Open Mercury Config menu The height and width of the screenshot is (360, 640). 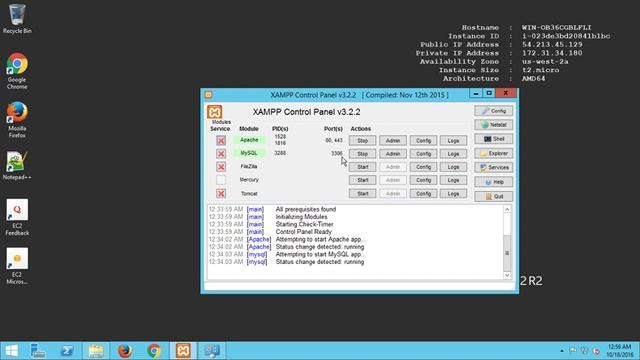point(423,180)
